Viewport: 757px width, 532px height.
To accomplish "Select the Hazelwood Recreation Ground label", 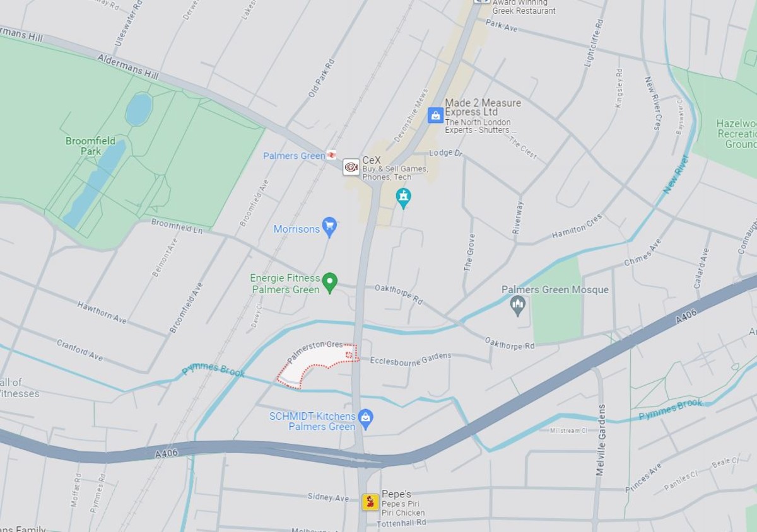I will pos(736,134).
